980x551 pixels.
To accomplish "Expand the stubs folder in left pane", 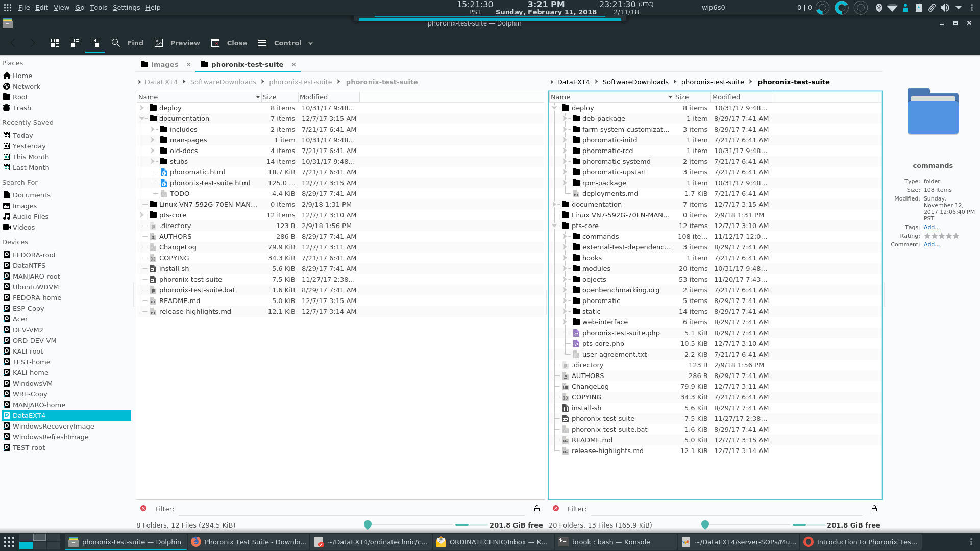I will coord(153,161).
